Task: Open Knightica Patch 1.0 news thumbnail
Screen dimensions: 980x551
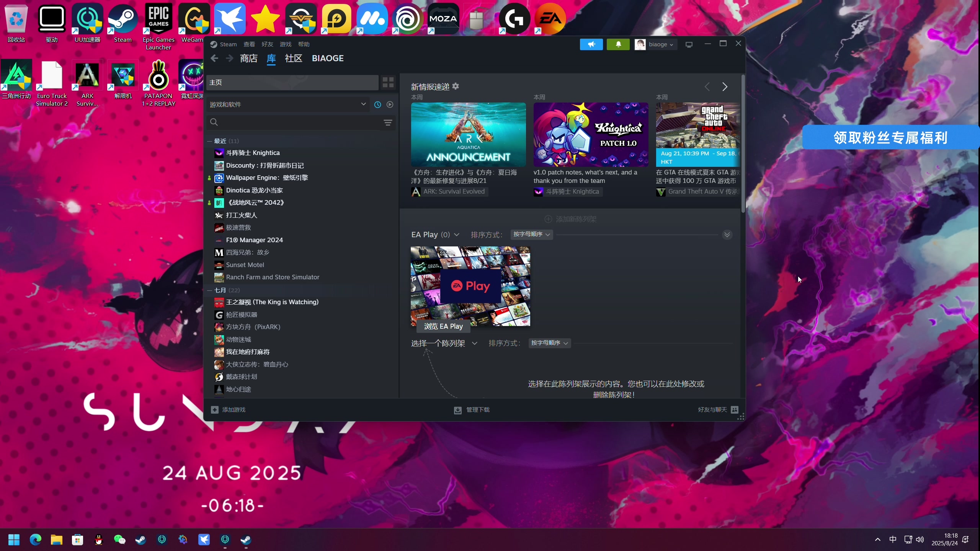Action: click(591, 134)
